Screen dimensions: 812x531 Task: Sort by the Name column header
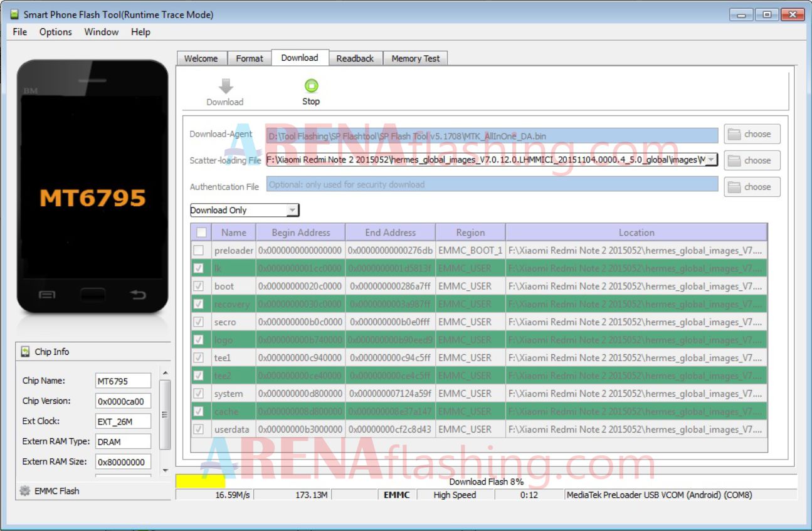(x=234, y=233)
